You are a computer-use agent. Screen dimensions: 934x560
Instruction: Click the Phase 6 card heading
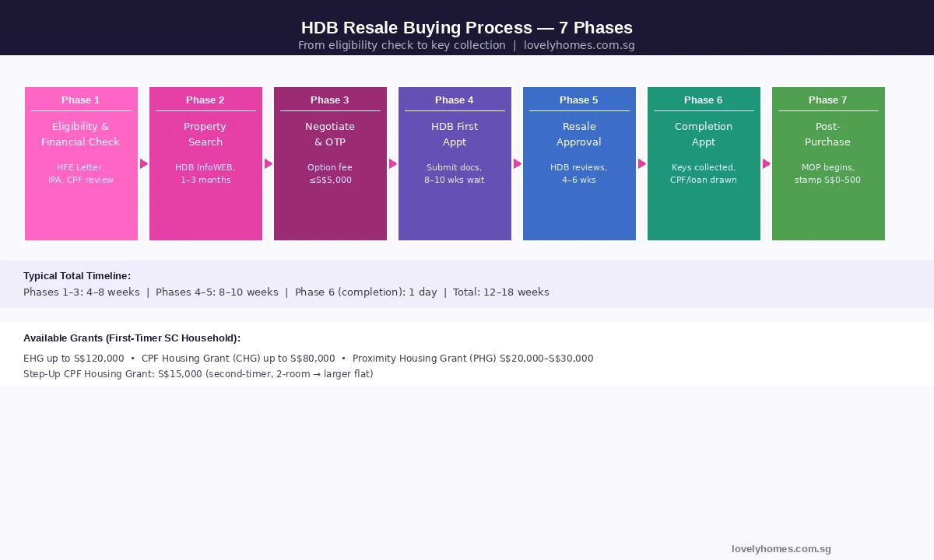[704, 100]
